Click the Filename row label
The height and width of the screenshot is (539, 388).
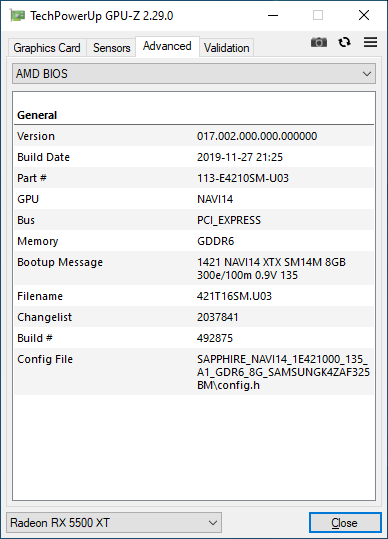click(40, 296)
